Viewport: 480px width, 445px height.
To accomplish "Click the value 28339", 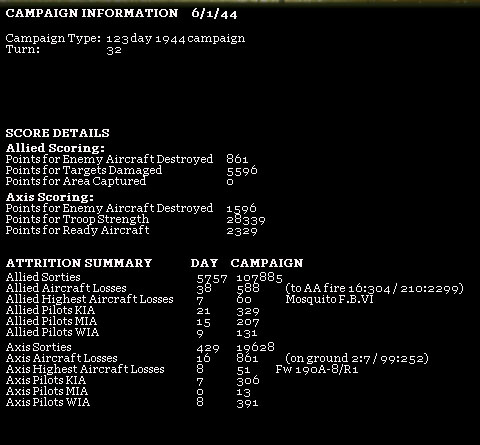I will [246, 220].
